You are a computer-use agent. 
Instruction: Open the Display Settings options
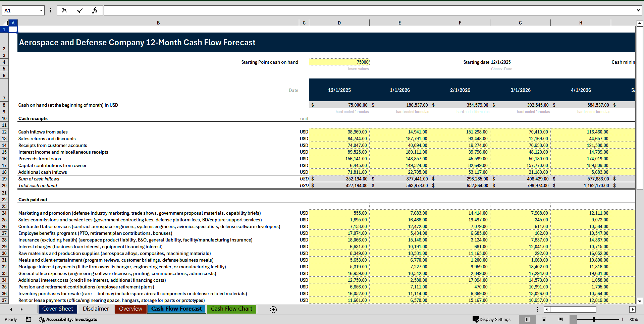[492, 319]
